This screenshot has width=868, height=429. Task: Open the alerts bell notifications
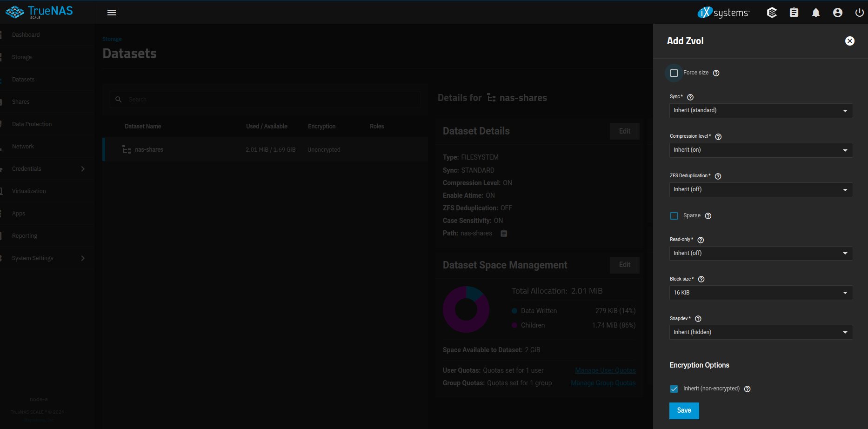(816, 13)
